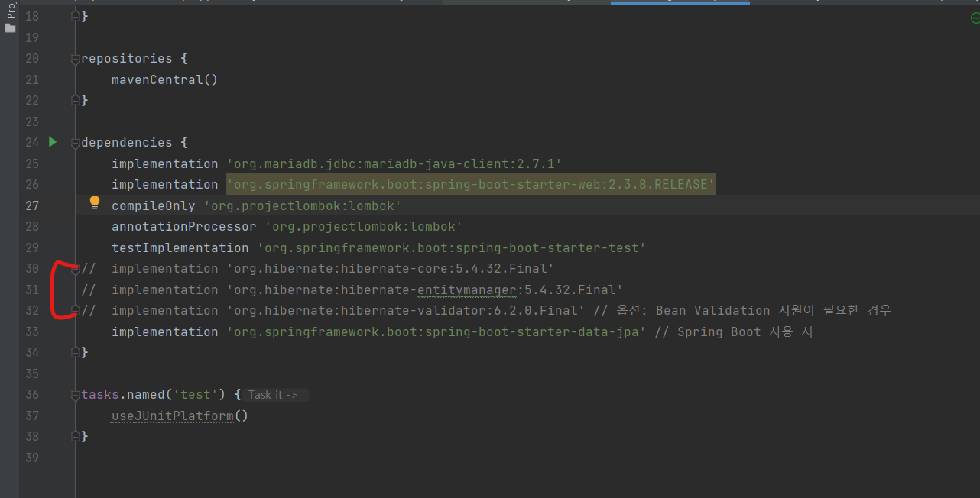Click the testImplementation keyword
980x498 pixels.
pos(180,247)
